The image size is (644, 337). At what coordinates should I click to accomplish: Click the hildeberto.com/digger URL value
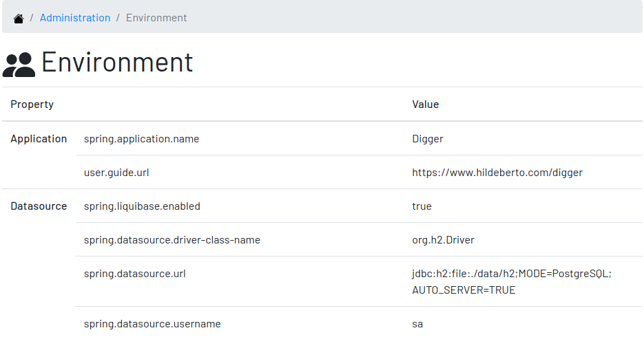click(x=497, y=173)
